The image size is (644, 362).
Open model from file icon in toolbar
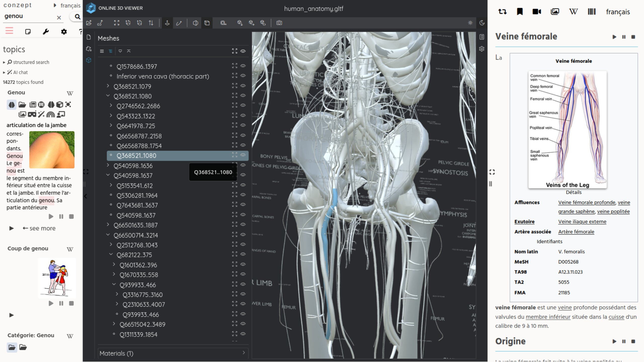pyautogui.click(x=89, y=23)
